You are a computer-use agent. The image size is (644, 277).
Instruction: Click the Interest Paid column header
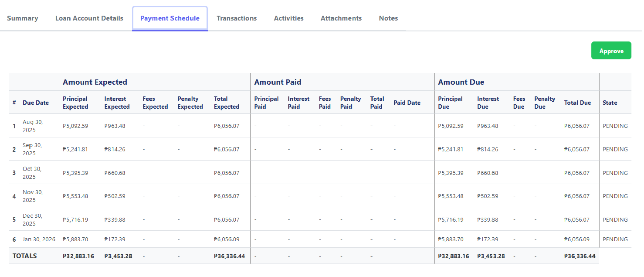click(299, 103)
